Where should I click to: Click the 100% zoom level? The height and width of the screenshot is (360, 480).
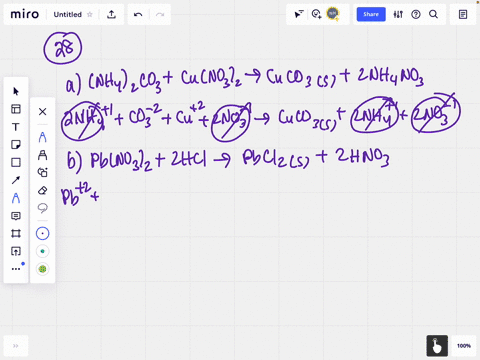[x=464, y=346]
